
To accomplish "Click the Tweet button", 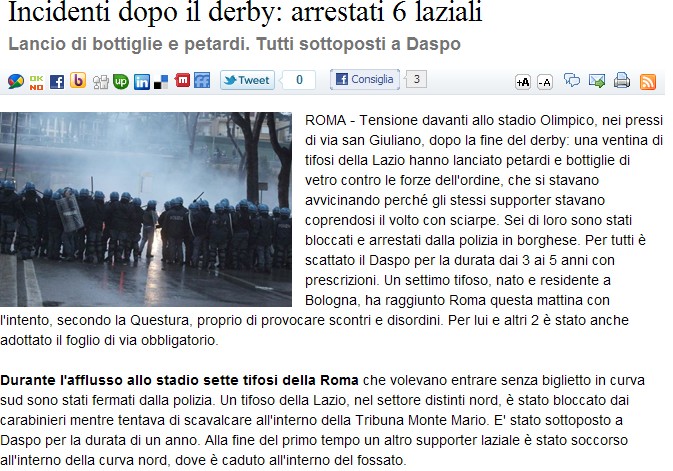I will pos(247,80).
